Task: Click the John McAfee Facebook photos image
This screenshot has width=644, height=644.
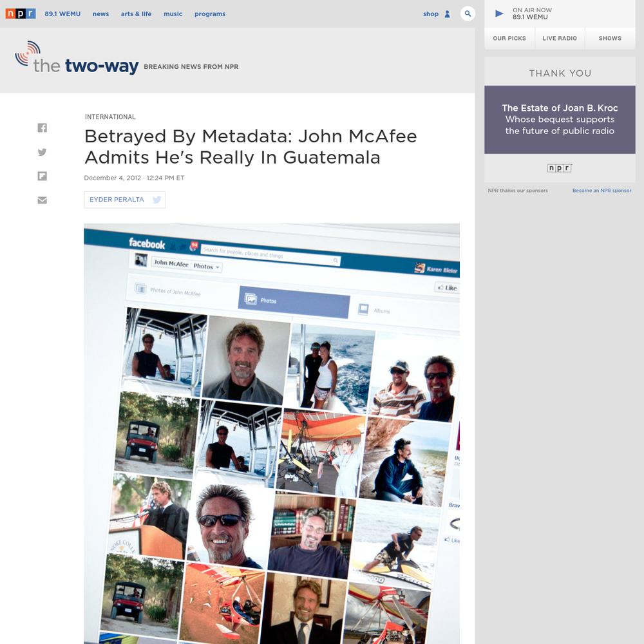Action: tap(272, 433)
